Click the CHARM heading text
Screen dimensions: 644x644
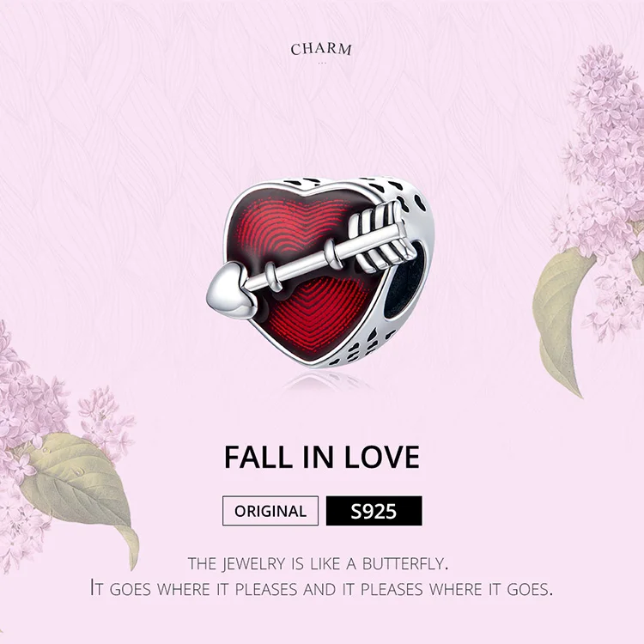coord(321,49)
